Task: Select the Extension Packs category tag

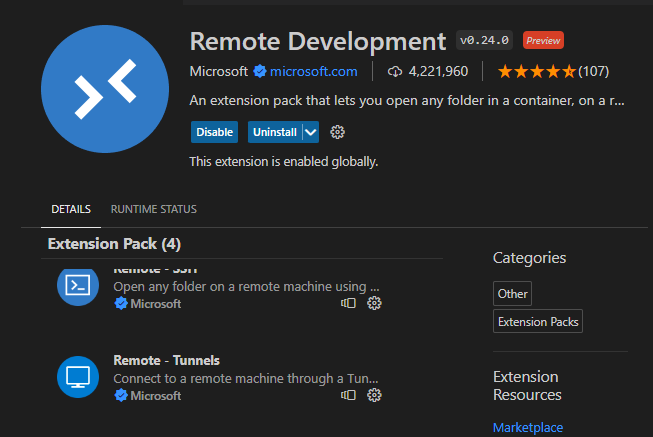Action: [538, 322]
